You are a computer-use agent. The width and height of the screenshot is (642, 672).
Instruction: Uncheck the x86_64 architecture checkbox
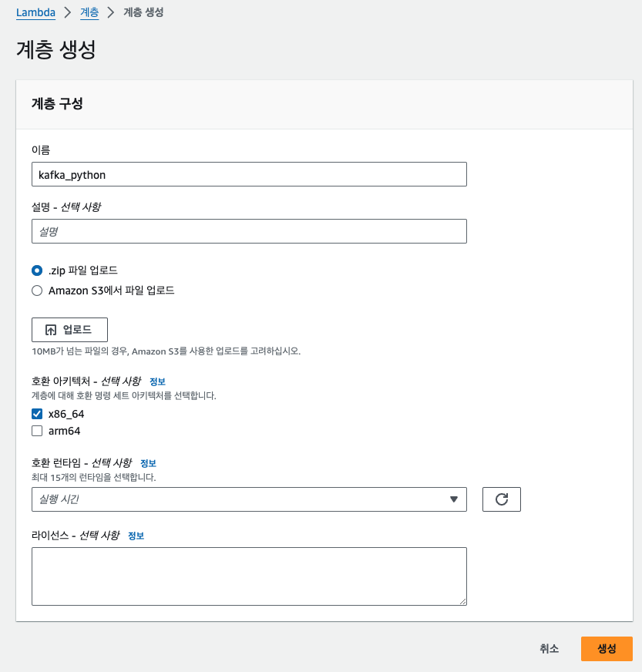pyautogui.click(x=37, y=414)
